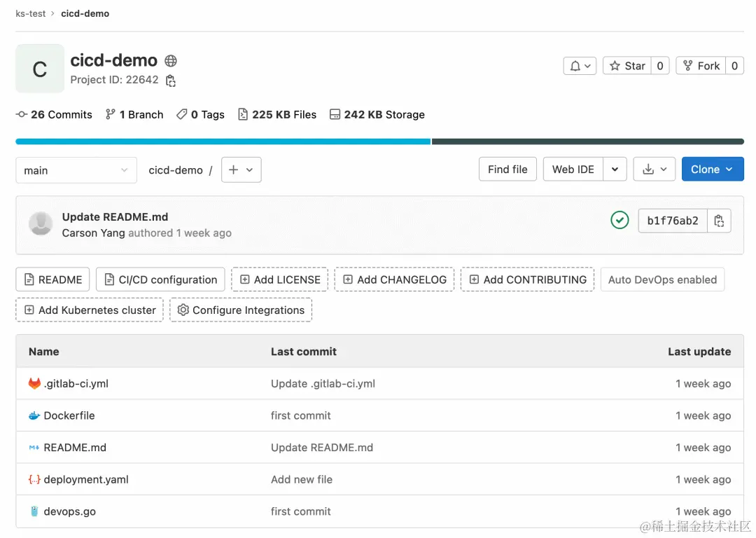Open the devops.go first commit link

300,511
